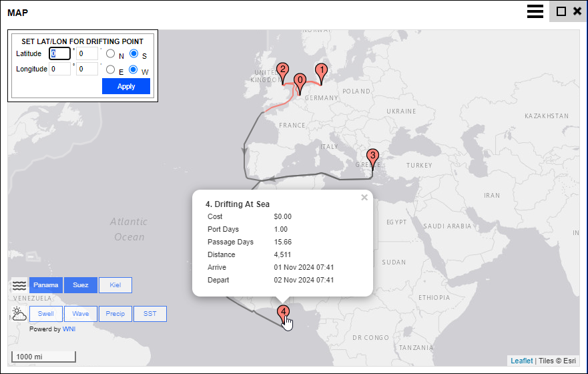Click the weather cloud-sun icon
Image resolution: width=588 pixels, height=374 pixels.
tap(19, 314)
